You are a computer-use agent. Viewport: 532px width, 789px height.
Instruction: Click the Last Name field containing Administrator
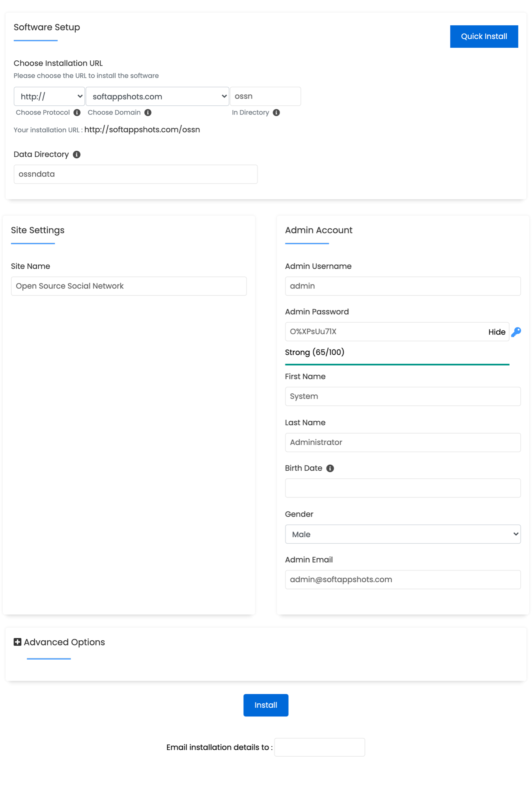tap(403, 442)
